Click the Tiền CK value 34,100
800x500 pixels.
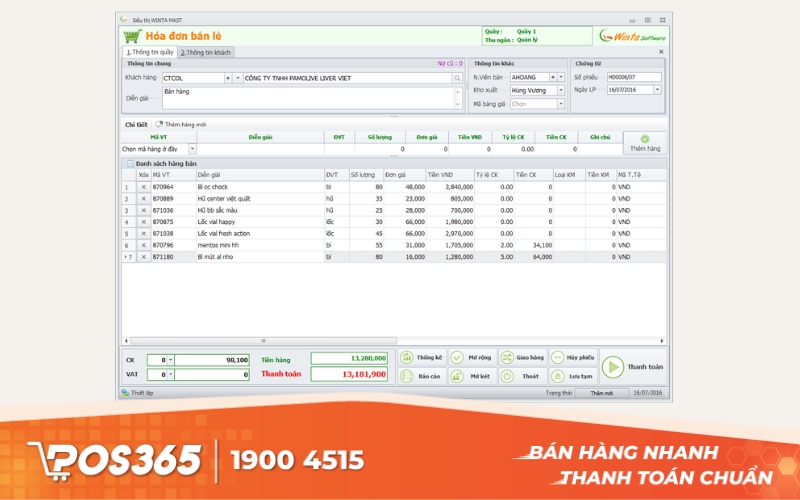[534, 245]
